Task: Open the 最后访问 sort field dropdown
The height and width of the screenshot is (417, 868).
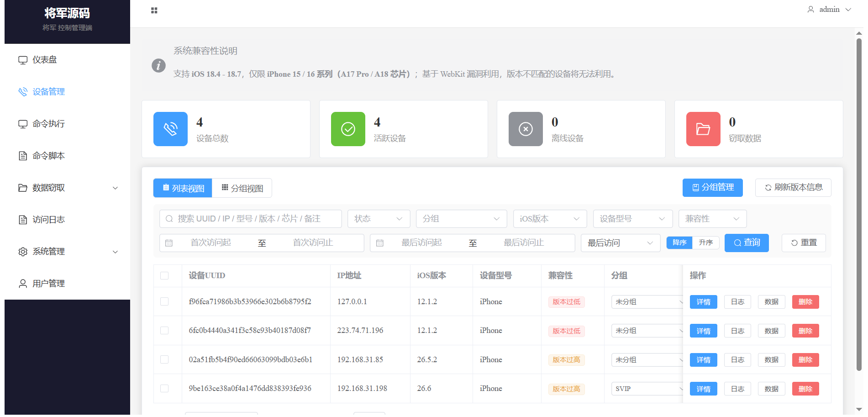Action: click(x=621, y=243)
